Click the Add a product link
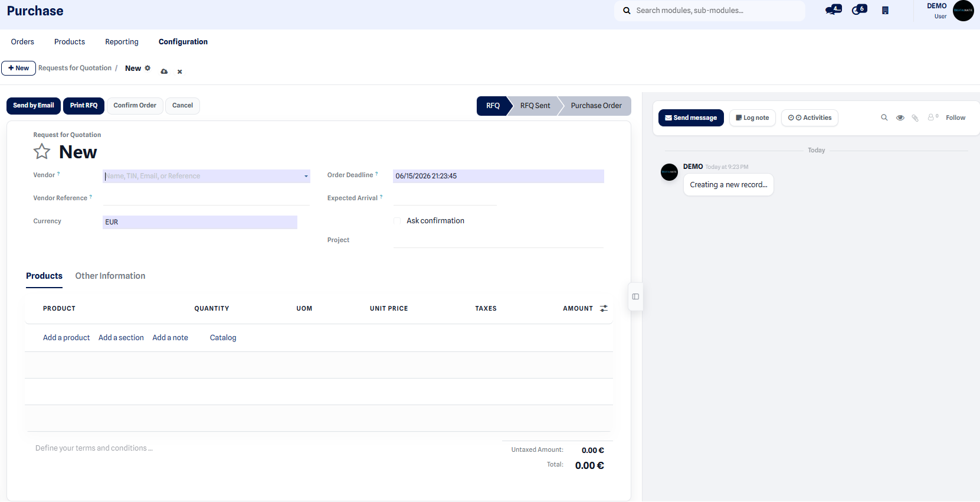The width and height of the screenshot is (980, 502). pyautogui.click(x=67, y=338)
